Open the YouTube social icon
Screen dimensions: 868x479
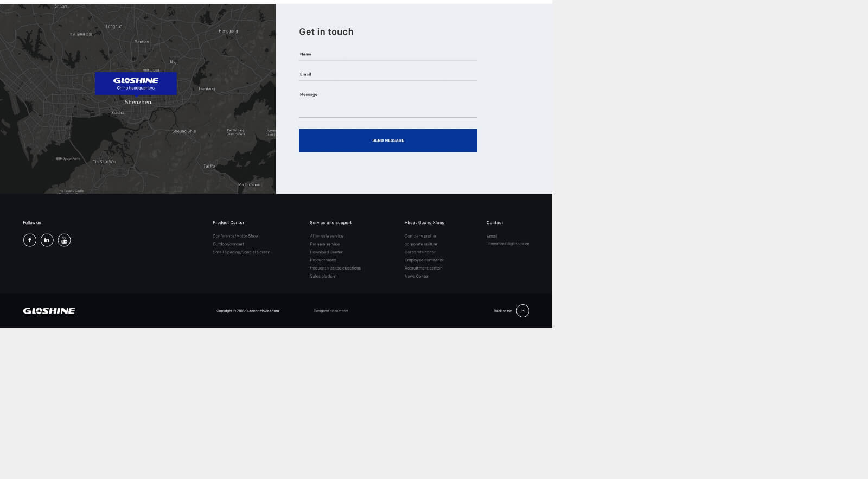click(x=64, y=240)
